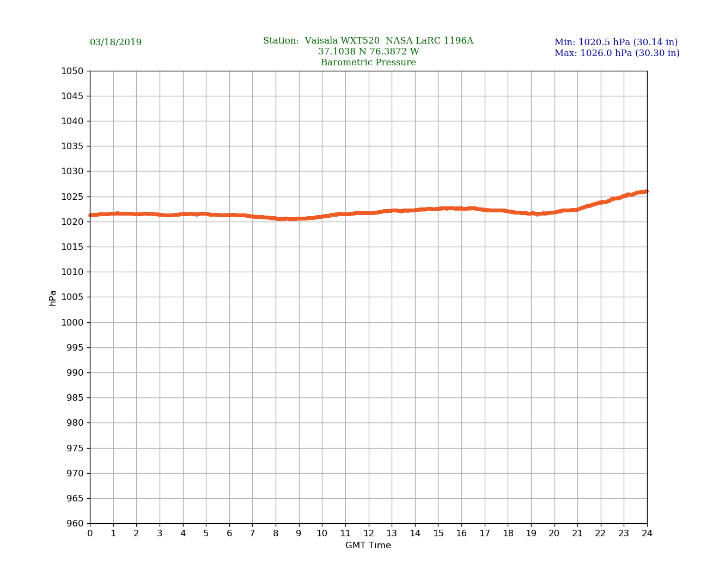Select the Max 1026.0 hPa reading

[x=617, y=53]
